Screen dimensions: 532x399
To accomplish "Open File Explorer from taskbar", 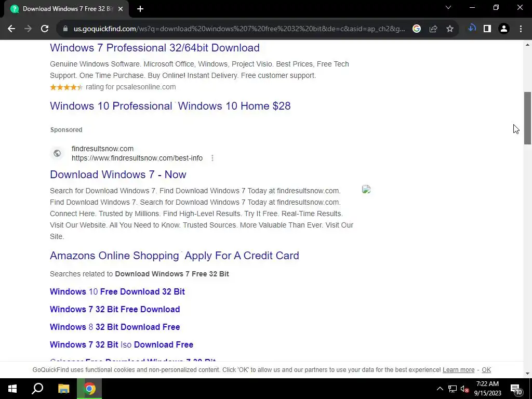I will pos(63,389).
